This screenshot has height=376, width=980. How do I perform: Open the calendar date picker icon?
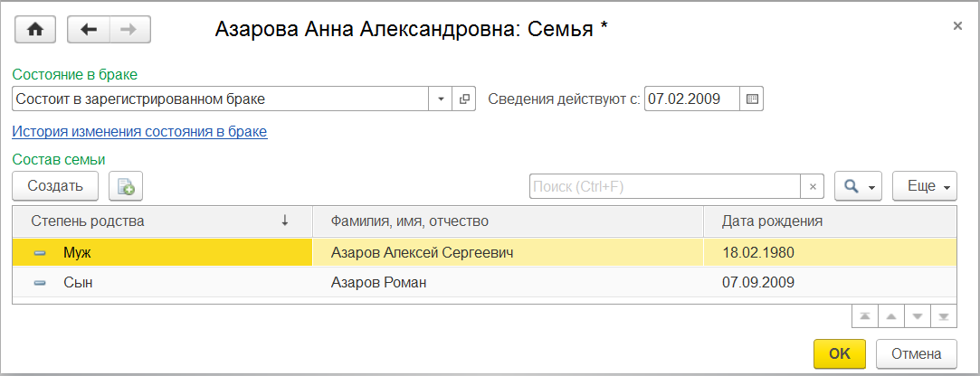[752, 99]
